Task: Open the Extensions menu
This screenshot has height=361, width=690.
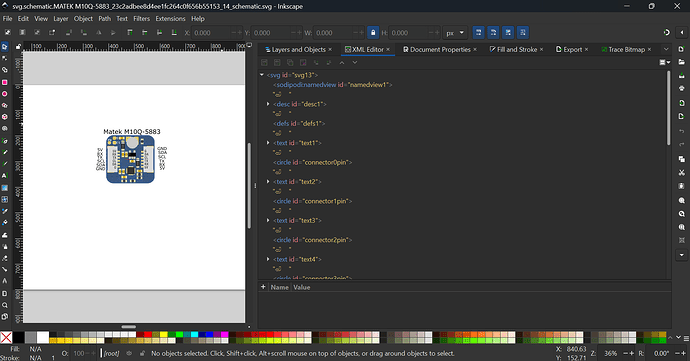Action: [170, 18]
